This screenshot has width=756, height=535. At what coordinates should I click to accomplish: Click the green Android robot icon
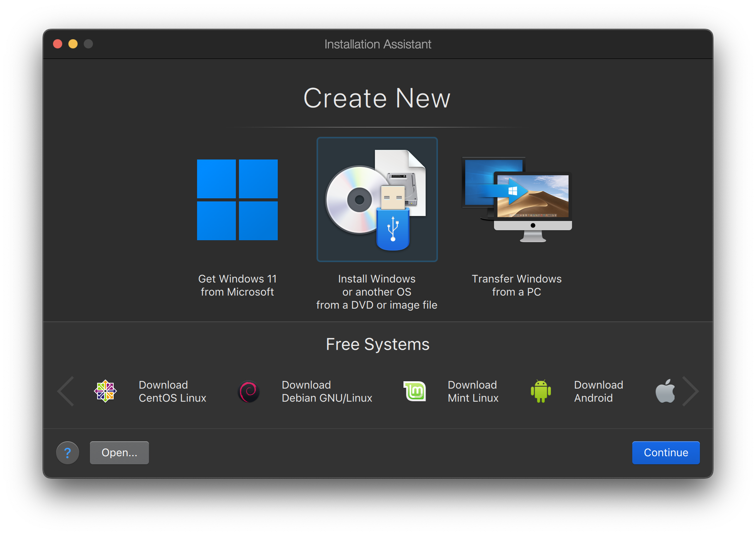click(540, 391)
